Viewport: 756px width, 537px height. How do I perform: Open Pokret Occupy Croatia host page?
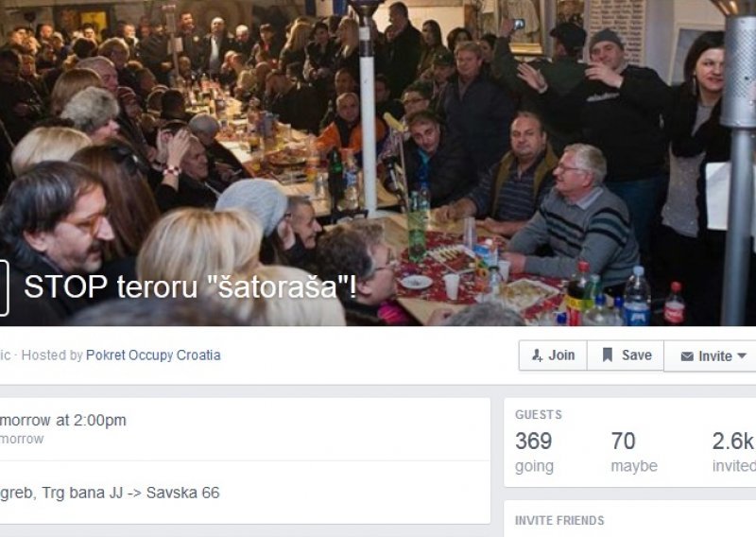coord(153,355)
